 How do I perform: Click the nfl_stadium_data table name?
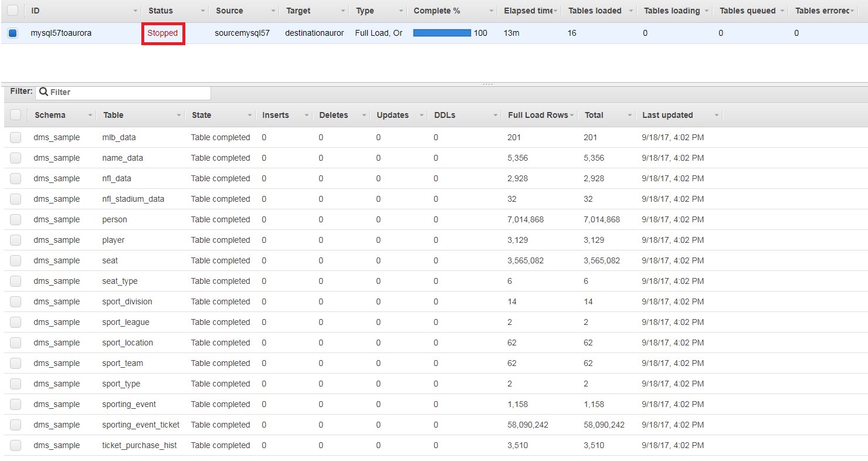pos(133,199)
